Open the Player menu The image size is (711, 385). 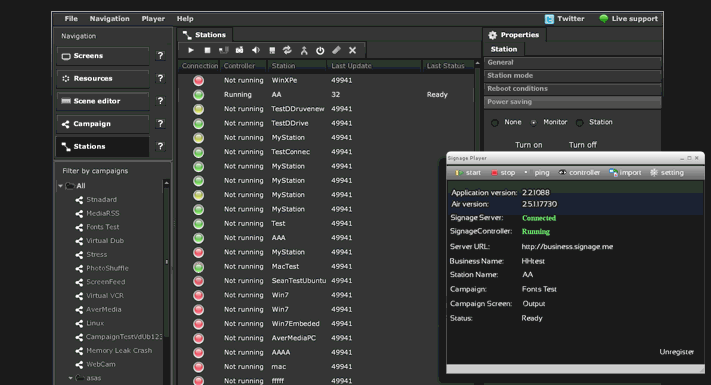pos(153,19)
